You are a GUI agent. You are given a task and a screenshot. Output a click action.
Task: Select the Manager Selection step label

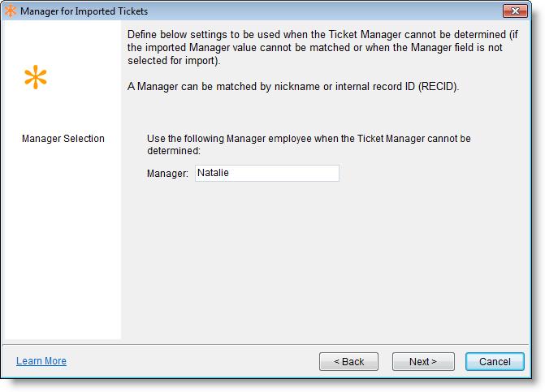tap(63, 139)
